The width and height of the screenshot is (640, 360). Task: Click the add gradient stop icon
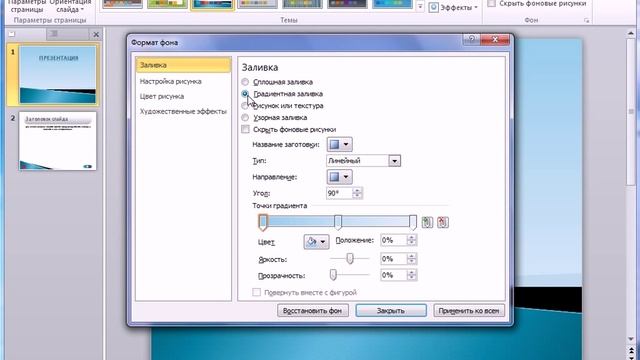coord(427,222)
